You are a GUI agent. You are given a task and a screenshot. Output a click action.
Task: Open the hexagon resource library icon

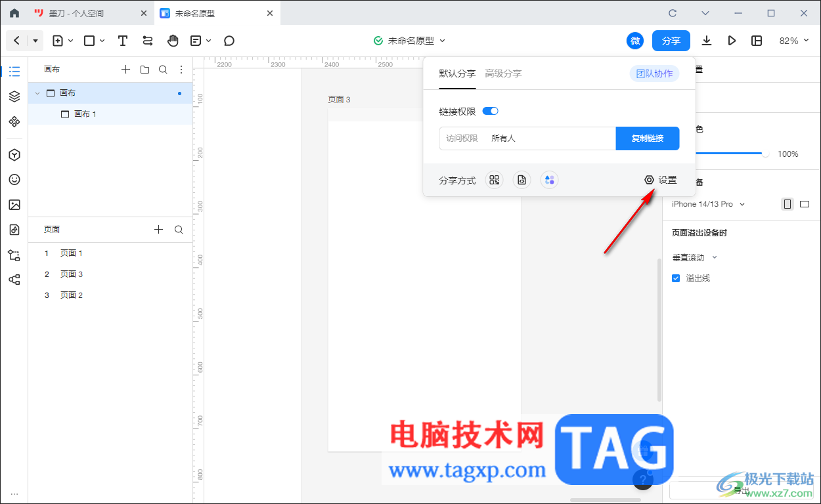[x=14, y=155]
